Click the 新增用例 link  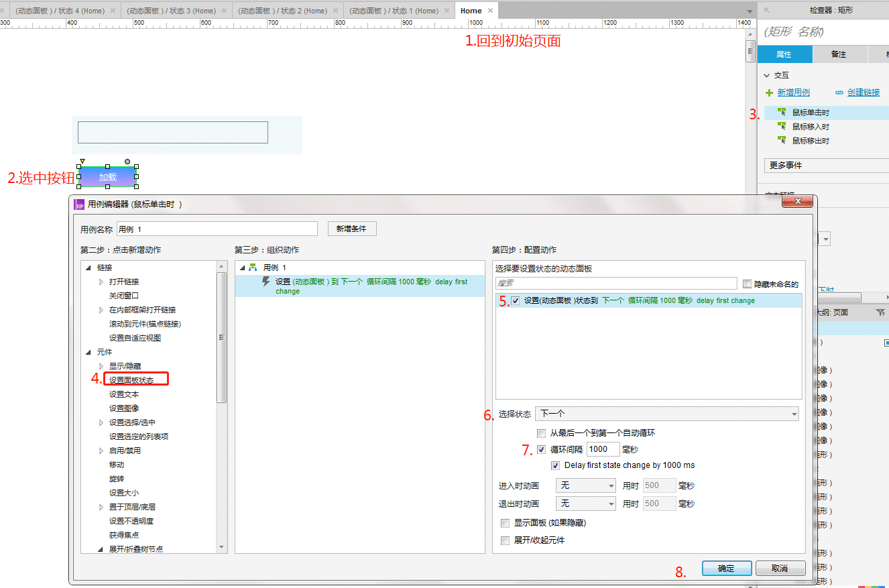(794, 93)
